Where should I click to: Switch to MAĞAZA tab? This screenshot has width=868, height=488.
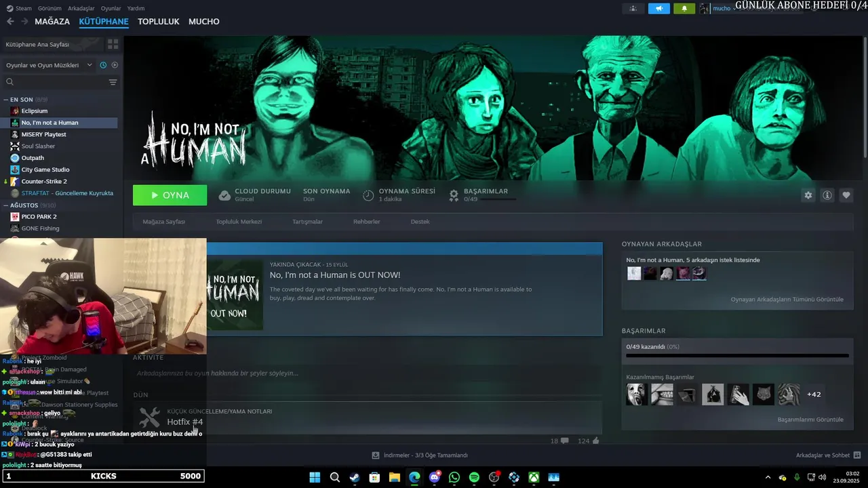[x=52, y=22]
